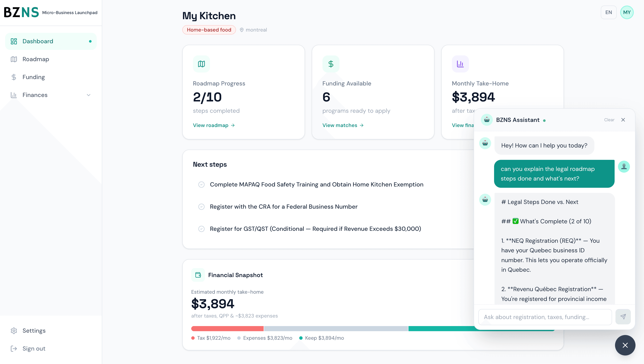Image resolution: width=644 pixels, height=364 pixels.
Task: Click Clear in the BZNS Assistant chat
Action: pos(609,120)
